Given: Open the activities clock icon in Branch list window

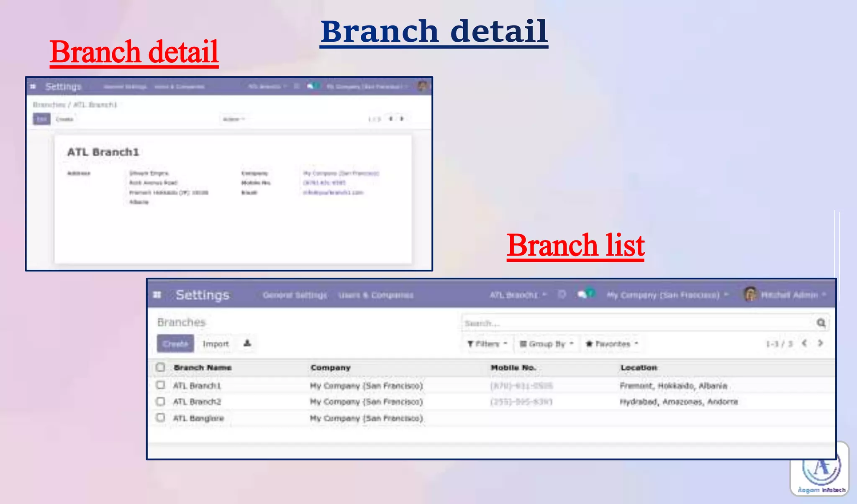Looking at the screenshot, I should [562, 294].
